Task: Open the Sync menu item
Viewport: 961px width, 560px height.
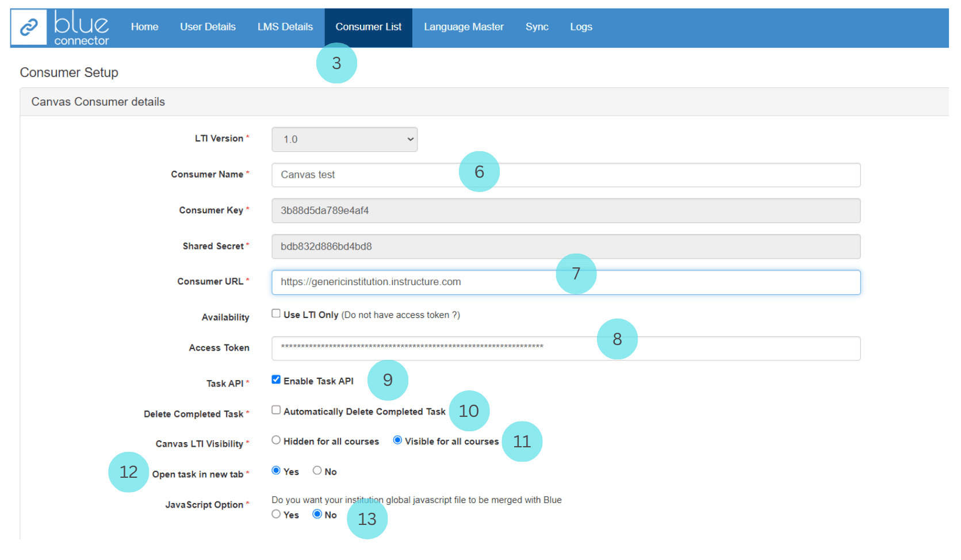Action: (537, 27)
